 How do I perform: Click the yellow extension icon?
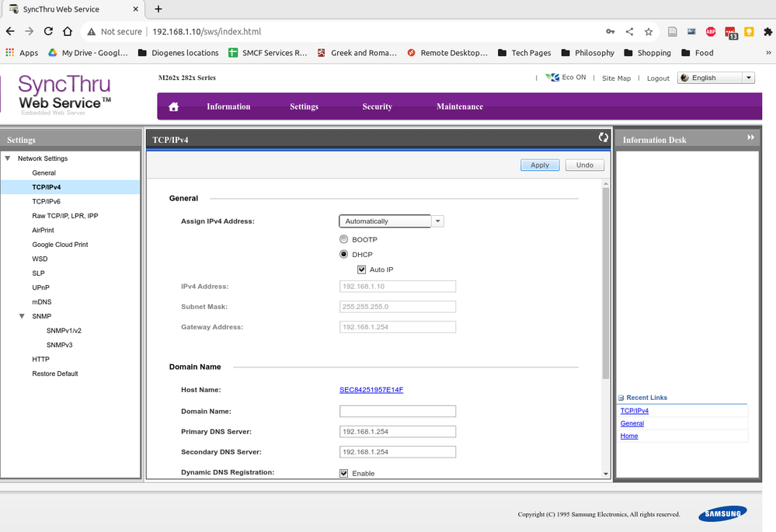tap(749, 32)
